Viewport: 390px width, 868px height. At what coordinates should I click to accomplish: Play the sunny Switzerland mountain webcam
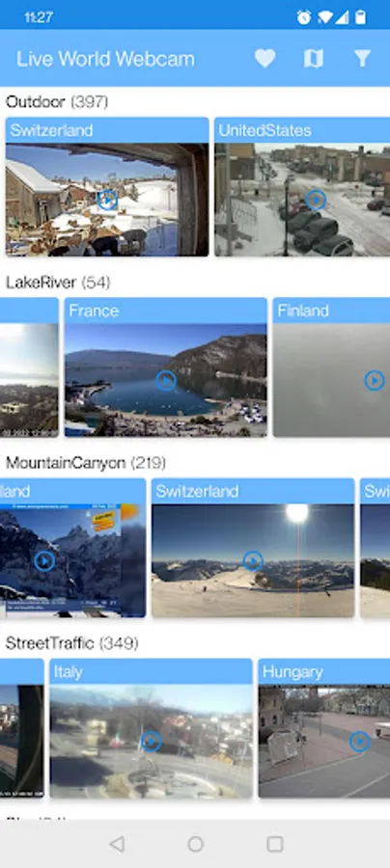pyautogui.click(x=253, y=560)
